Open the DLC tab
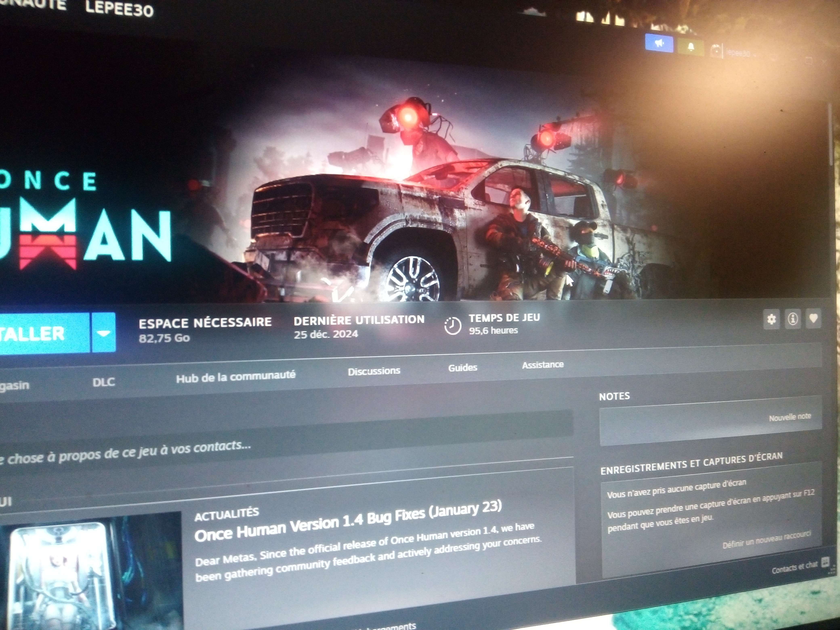Screen dimensions: 840x630 pos(104,382)
